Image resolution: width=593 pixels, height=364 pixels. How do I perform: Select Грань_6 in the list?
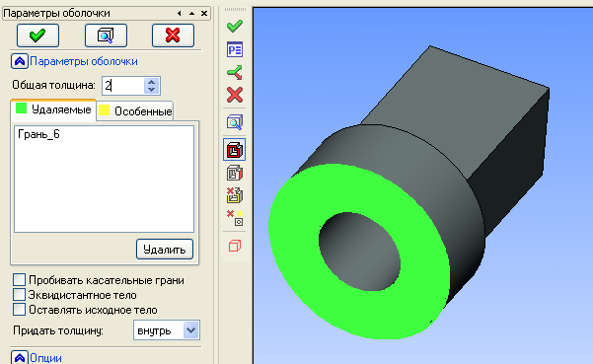38,134
